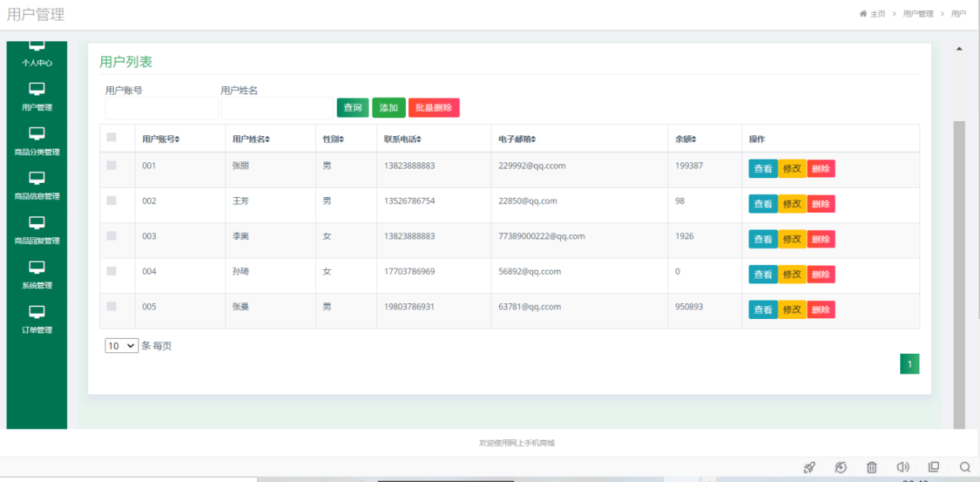
Task: Click the window restore icon in bottom bar
Action: click(x=934, y=467)
